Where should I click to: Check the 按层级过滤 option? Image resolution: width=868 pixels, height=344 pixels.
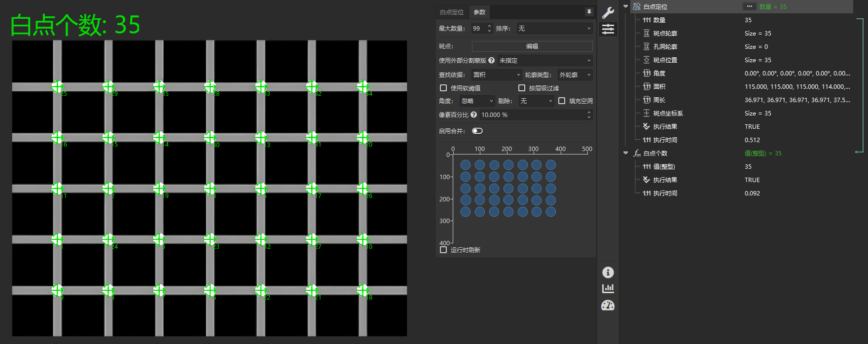pyautogui.click(x=522, y=88)
